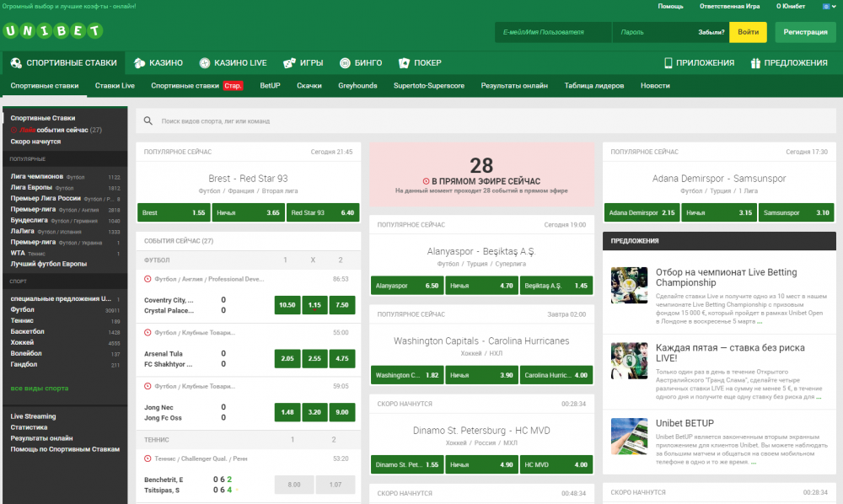The height and width of the screenshot is (504, 843).
Task: Bet on Dinamo St. Petersburg at 1.55
Action: (x=407, y=464)
